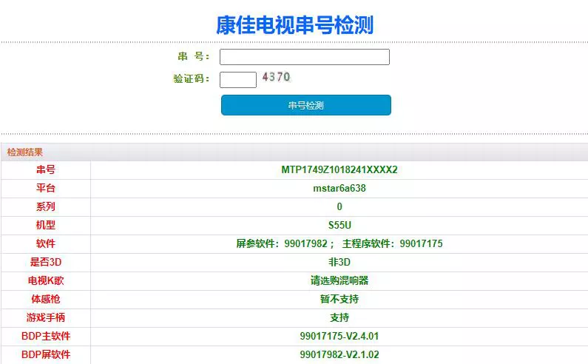Select value 99017175-V2.4.01
Screen dimensions: 588x364
[339, 336]
